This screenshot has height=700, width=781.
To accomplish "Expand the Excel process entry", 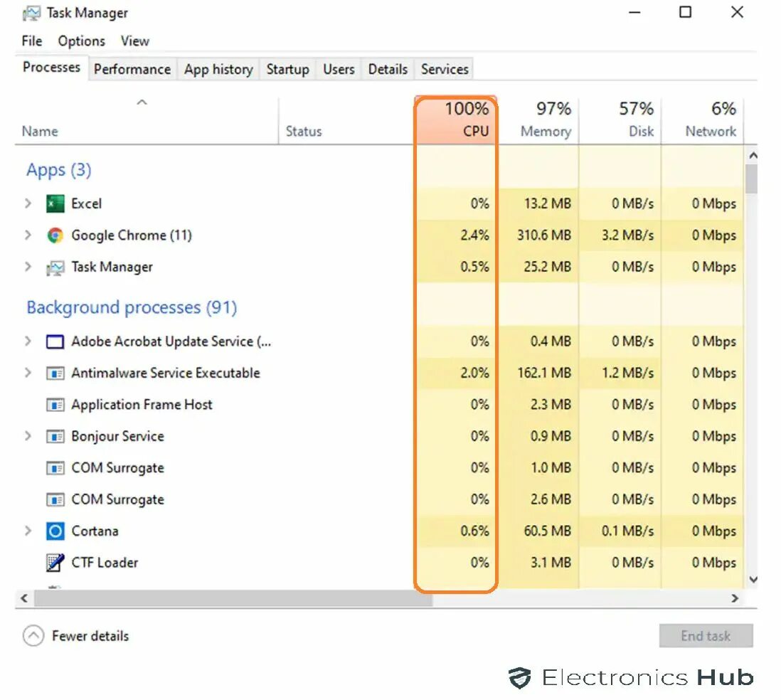I will tap(28, 203).
